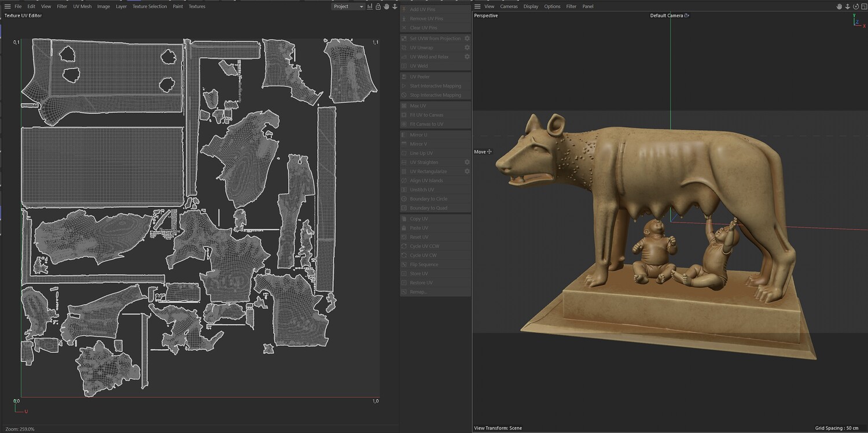Run the Align UV Islands command
Viewport: 868px width, 433px height.
point(435,180)
